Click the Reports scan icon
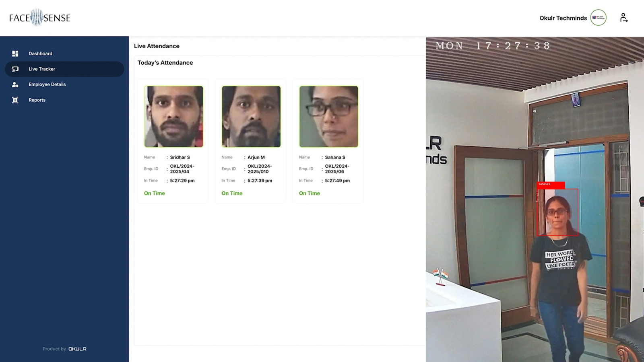This screenshot has width=644, height=362. coord(15,100)
